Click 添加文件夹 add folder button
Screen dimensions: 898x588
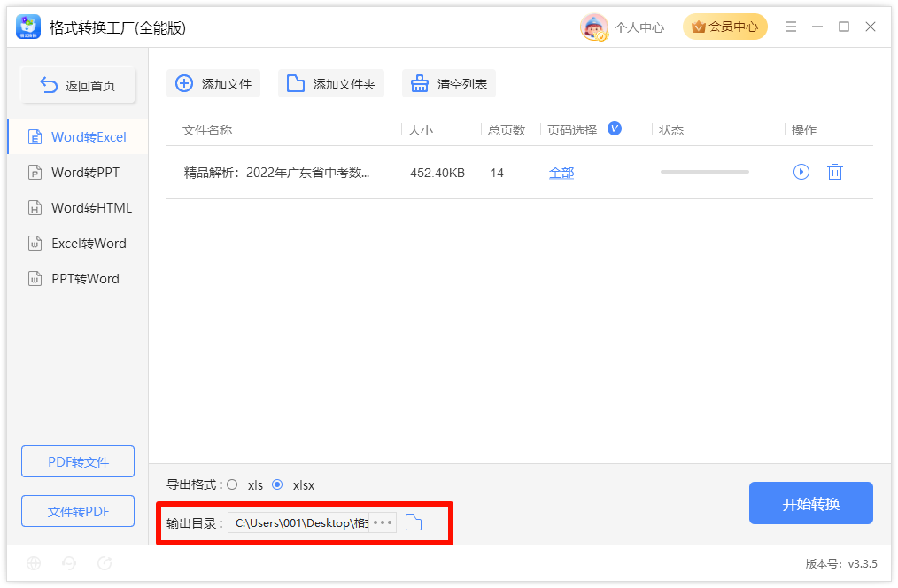point(331,83)
